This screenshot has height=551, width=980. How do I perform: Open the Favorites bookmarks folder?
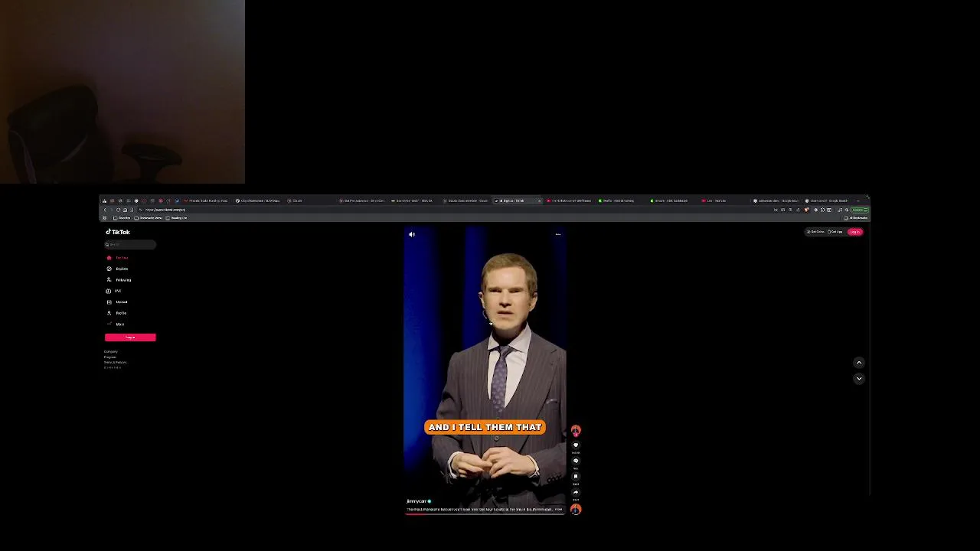click(121, 218)
